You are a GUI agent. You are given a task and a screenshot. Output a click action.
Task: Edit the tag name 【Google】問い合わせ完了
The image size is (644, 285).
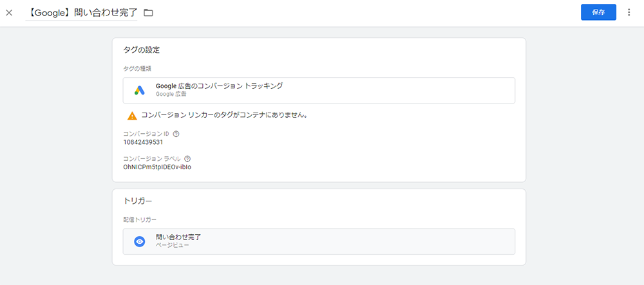tap(81, 13)
